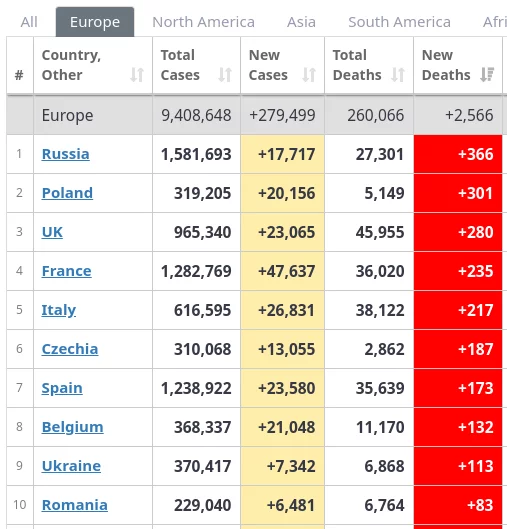
Task: Open the Poland country link
Action: tap(67, 193)
